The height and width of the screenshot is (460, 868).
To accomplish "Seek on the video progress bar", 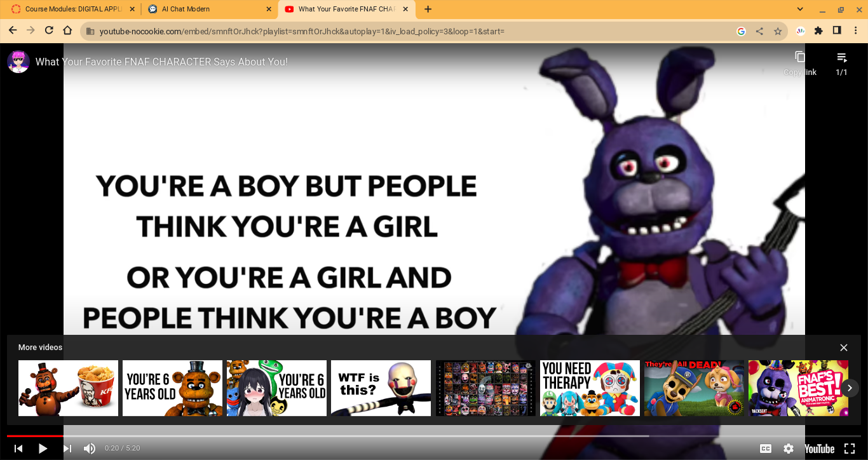I will tap(434, 436).
